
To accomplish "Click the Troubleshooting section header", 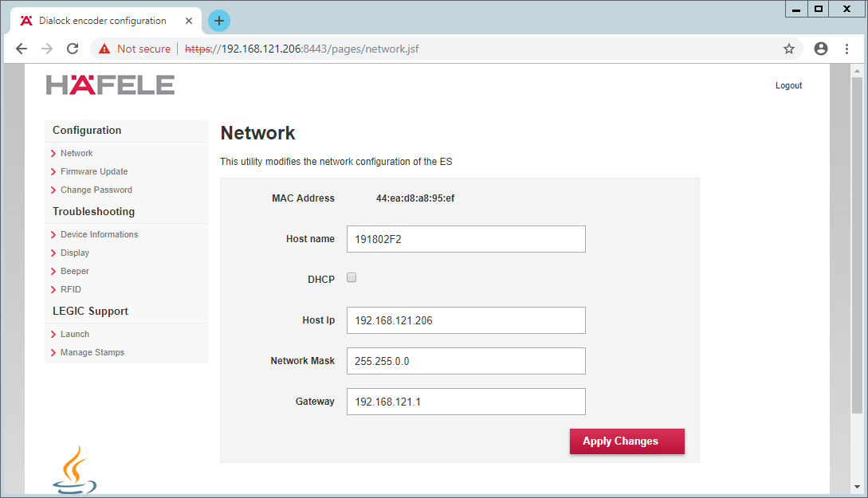I will [x=93, y=211].
